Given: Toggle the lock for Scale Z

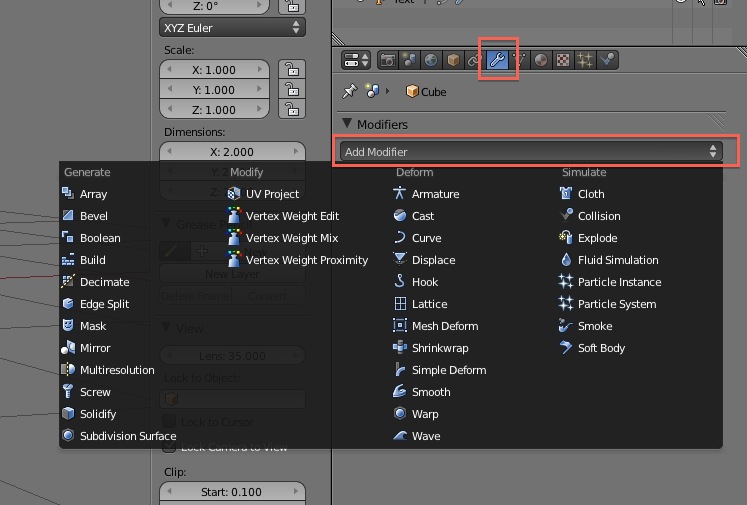Looking at the screenshot, I should 292,110.
